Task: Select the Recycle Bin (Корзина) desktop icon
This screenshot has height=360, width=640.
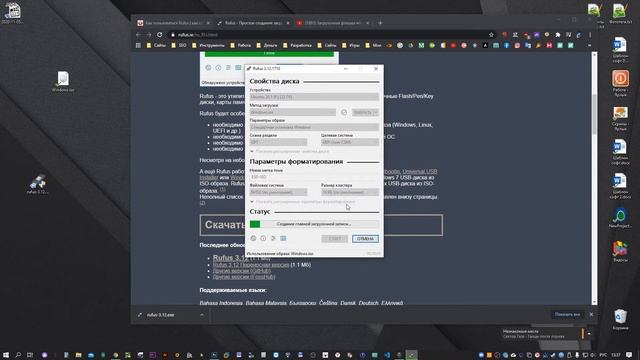Action: 620,319
